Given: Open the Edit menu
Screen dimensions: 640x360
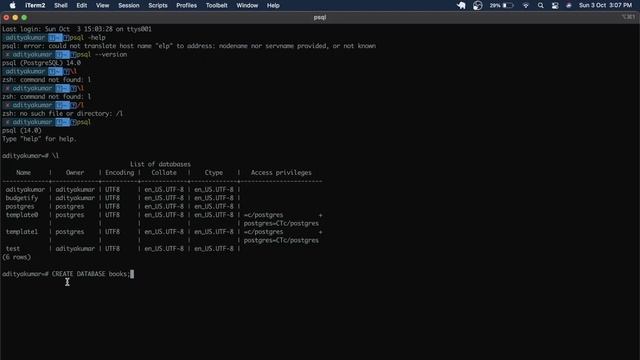Looking at the screenshot, I should point(82,5).
